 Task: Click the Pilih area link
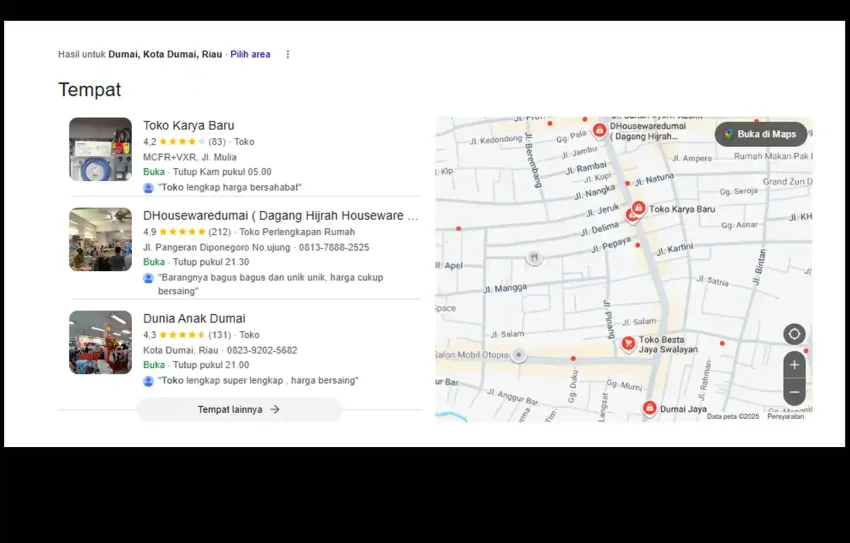250,55
